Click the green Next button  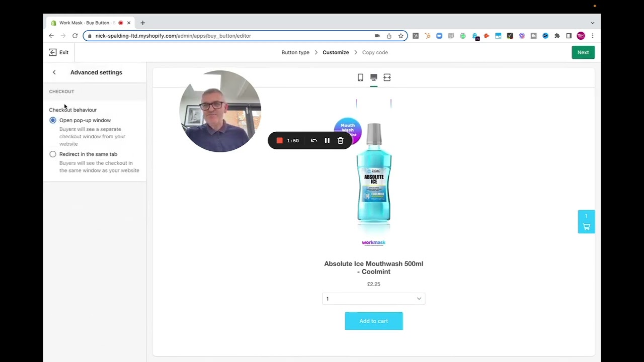pos(583,52)
